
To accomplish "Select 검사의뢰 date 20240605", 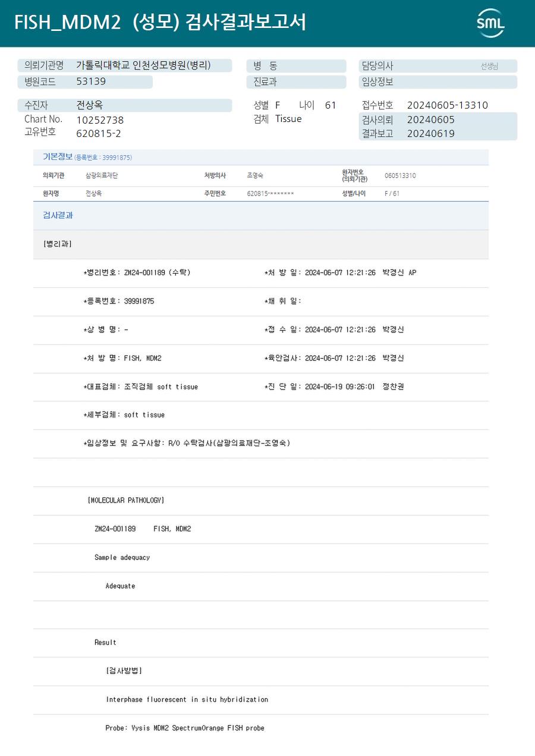I will [x=431, y=120].
